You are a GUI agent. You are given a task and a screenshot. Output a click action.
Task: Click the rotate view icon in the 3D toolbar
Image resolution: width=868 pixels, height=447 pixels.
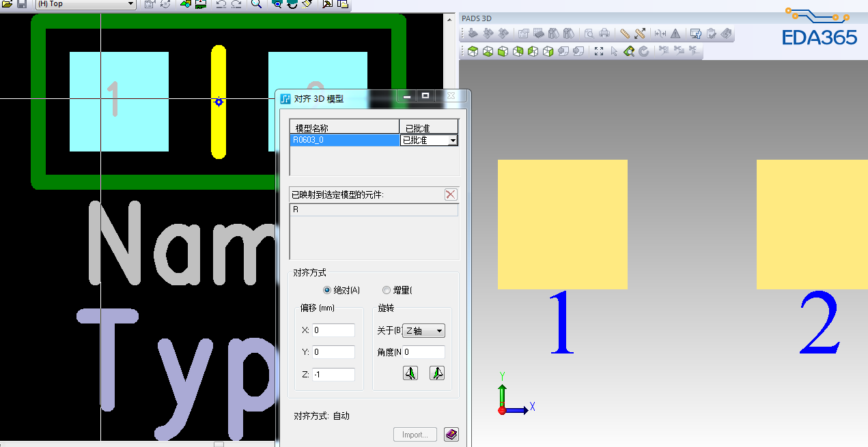[644, 51]
